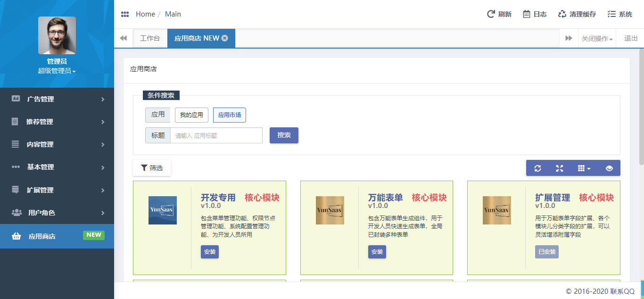Expand the 广告管理 sidebar menu
Image resolution: width=644 pixels, height=299 pixels.
[x=57, y=99]
